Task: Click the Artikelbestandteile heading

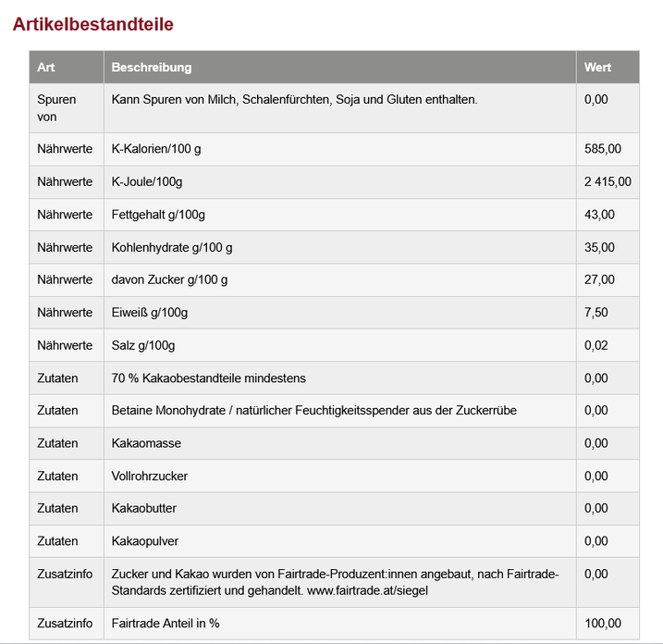Action: click(x=93, y=24)
